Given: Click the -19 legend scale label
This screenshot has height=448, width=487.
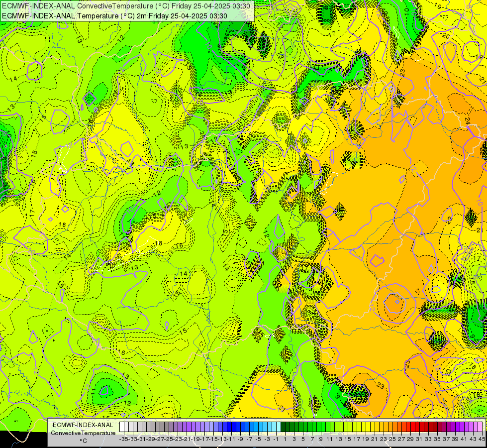Looking at the screenshot, I should pos(195,440).
